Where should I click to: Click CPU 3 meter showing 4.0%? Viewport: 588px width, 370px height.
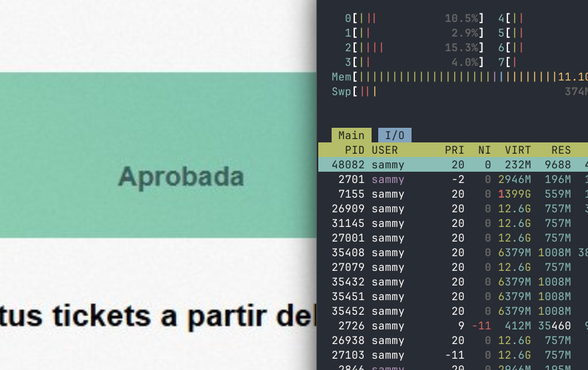tap(414, 63)
